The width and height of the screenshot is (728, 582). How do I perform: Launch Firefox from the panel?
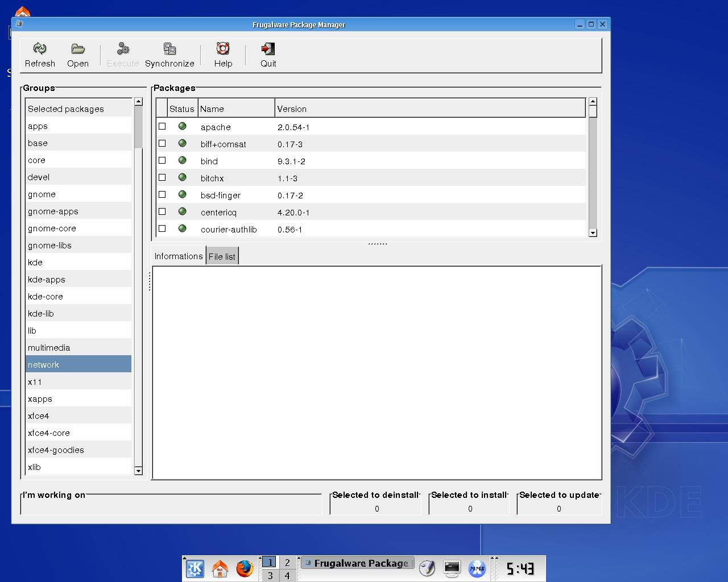(245, 568)
